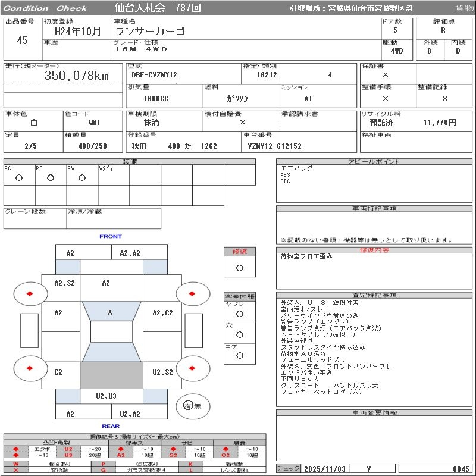This screenshot has height=476, width=476.
Task: Click the U2,U3 rear bumper panel
Action: pos(106,396)
